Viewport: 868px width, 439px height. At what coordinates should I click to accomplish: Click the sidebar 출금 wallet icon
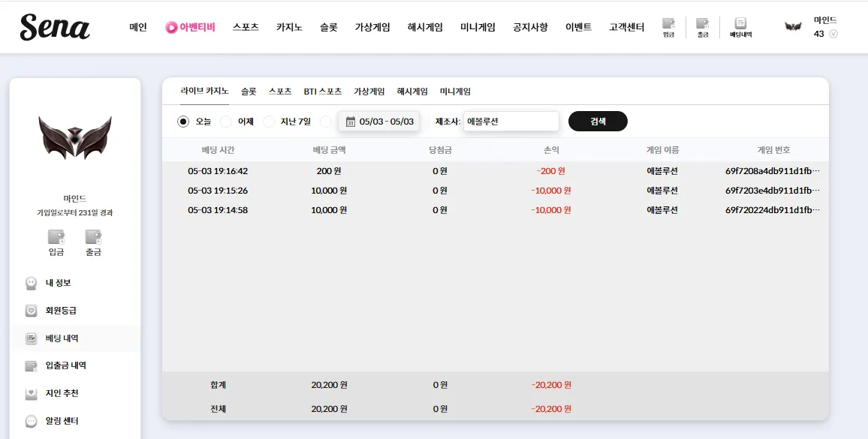[x=93, y=242]
